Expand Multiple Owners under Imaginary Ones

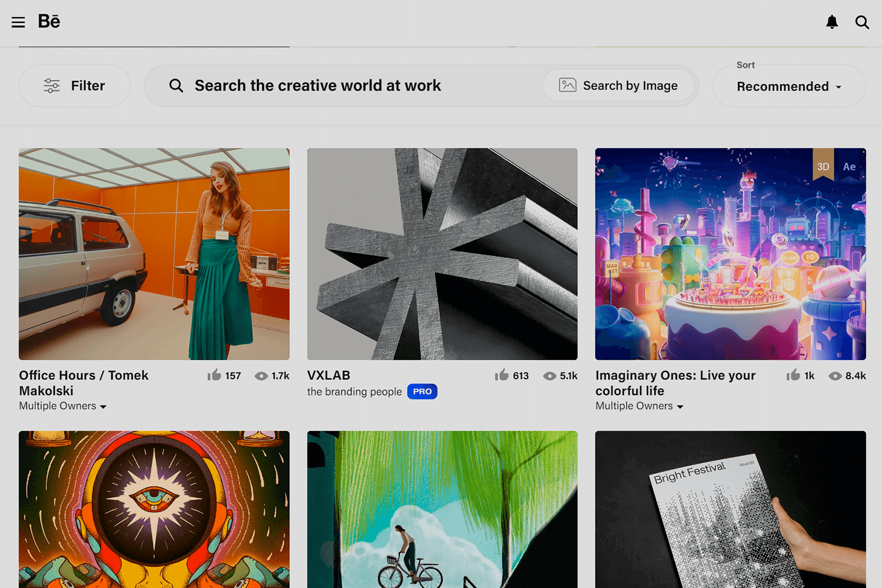pyautogui.click(x=639, y=406)
